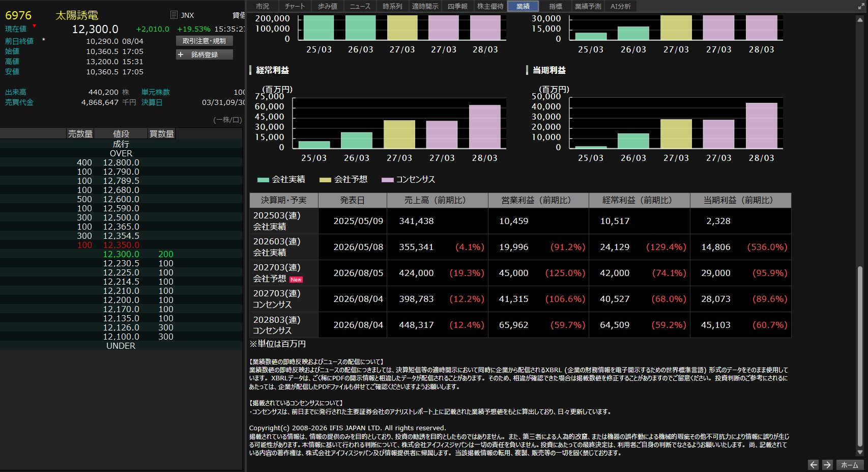Select the 12,350.0 ask price row

(x=121, y=245)
